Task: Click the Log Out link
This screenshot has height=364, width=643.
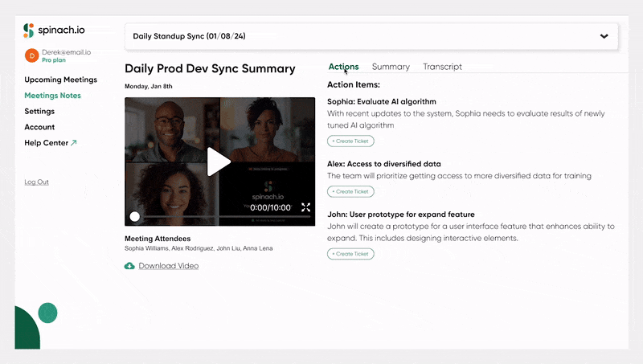Action: pyautogui.click(x=36, y=182)
